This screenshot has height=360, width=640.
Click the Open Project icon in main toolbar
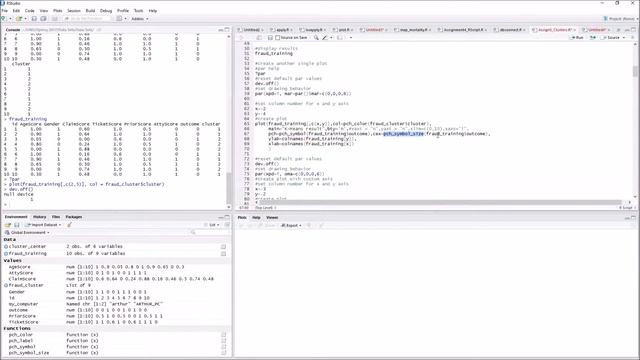click(x=19, y=19)
